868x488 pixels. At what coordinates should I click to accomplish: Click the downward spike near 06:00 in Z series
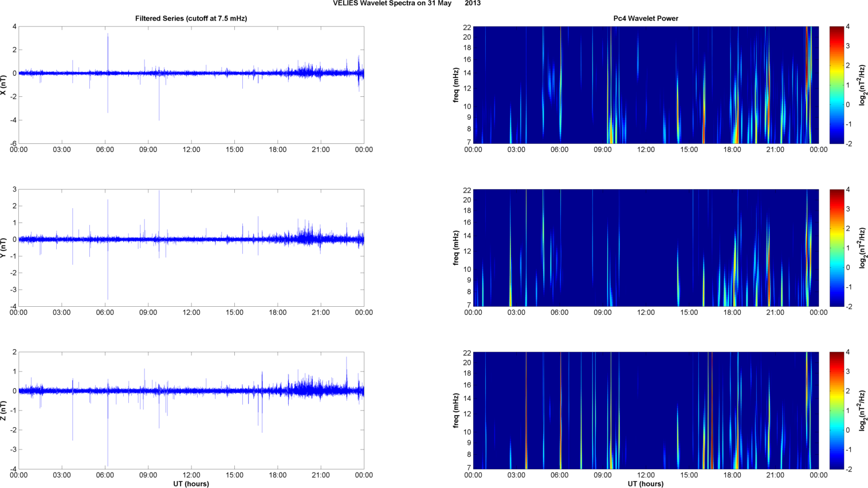click(x=108, y=429)
